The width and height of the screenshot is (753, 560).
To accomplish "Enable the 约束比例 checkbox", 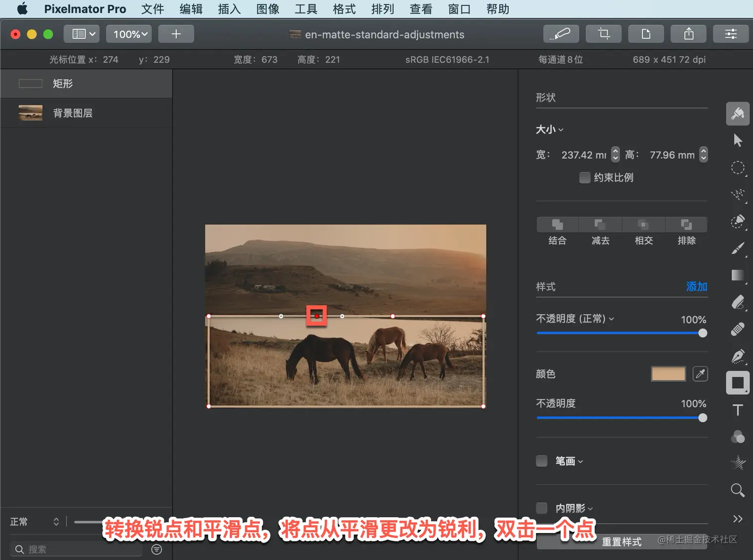I will click(585, 178).
